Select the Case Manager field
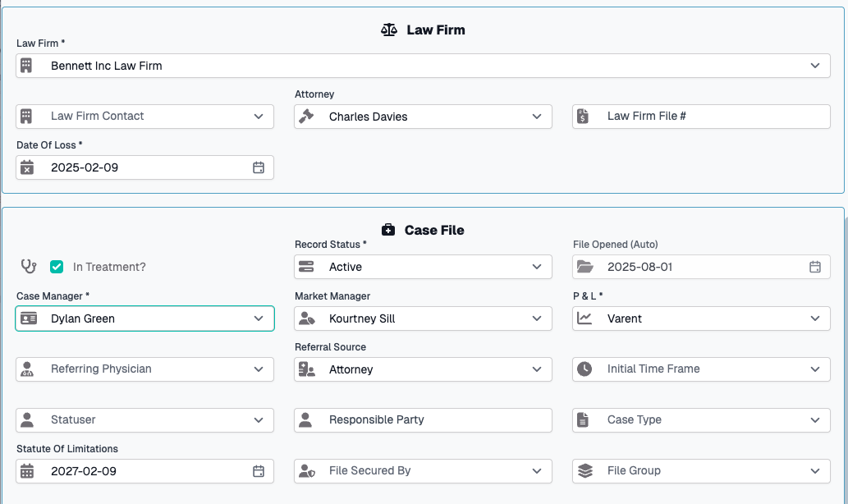Image resolution: width=848 pixels, height=504 pixels. (144, 318)
